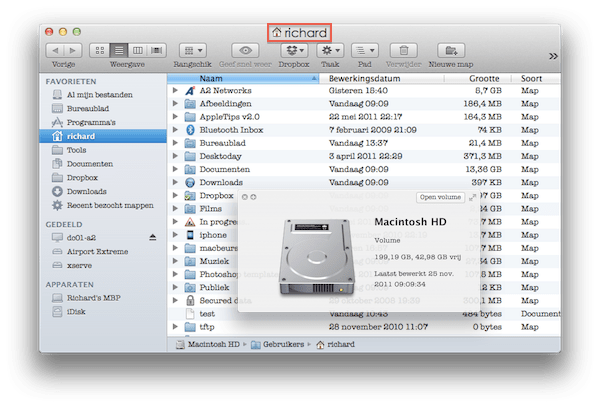
Task: Eject the dc01-a2 shared volume
Action: click(152, 238)
